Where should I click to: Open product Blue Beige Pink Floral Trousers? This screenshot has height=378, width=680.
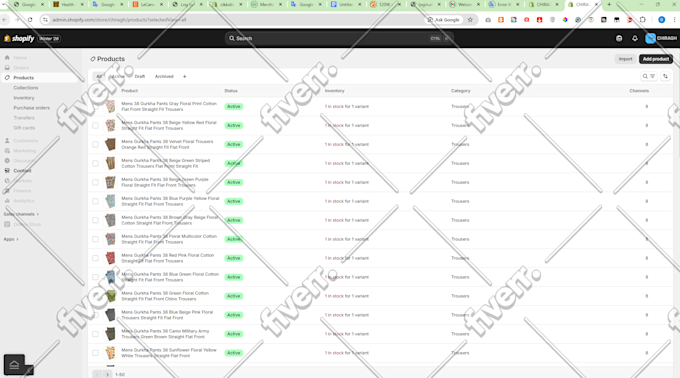[x=167, y=315]
